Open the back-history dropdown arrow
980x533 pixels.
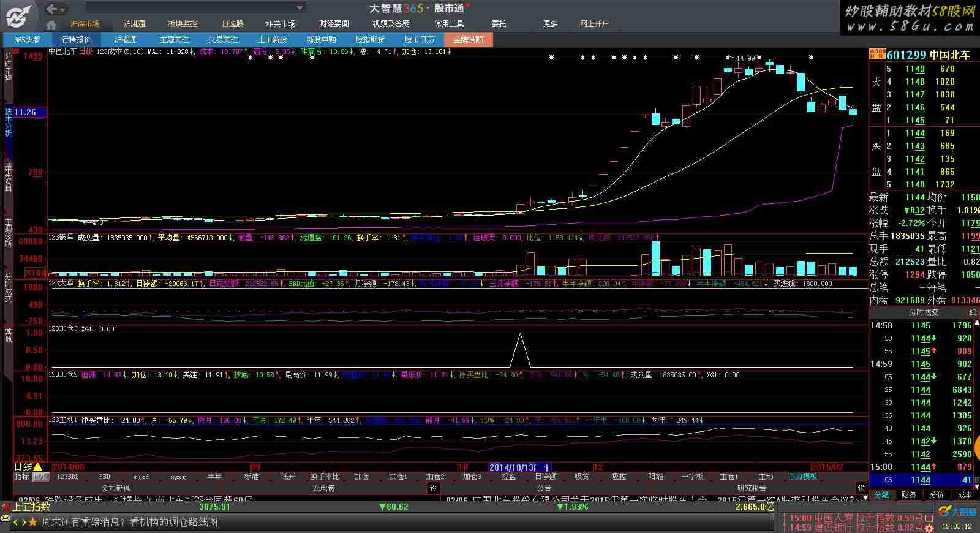(63, 9)
